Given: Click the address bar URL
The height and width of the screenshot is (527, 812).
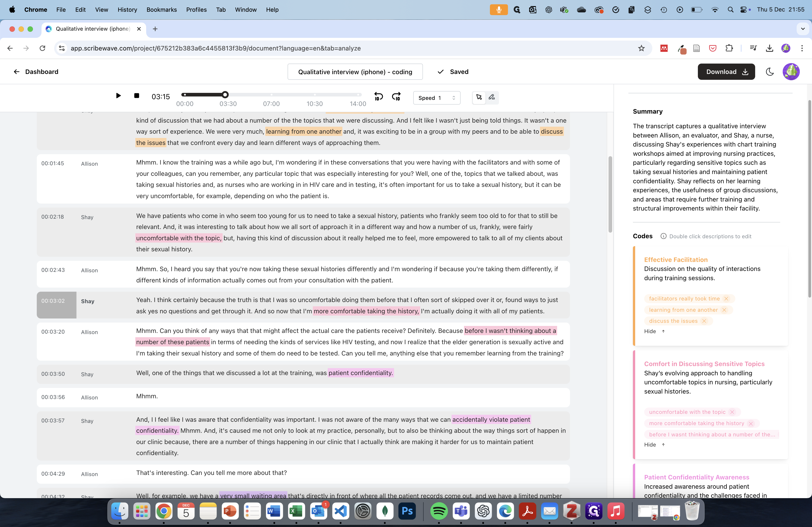Looking at the screenshot, I should point(216,48).
